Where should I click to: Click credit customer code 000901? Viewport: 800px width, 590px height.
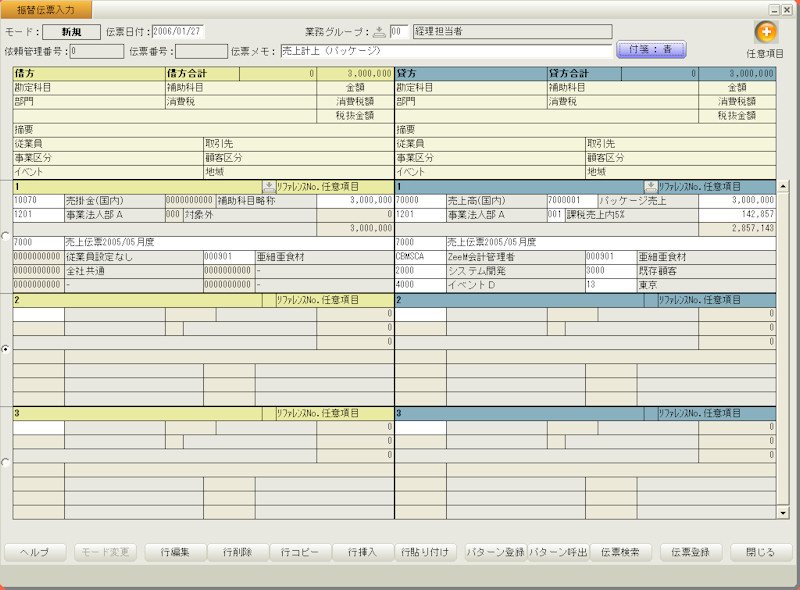click(x=611, y=257)
